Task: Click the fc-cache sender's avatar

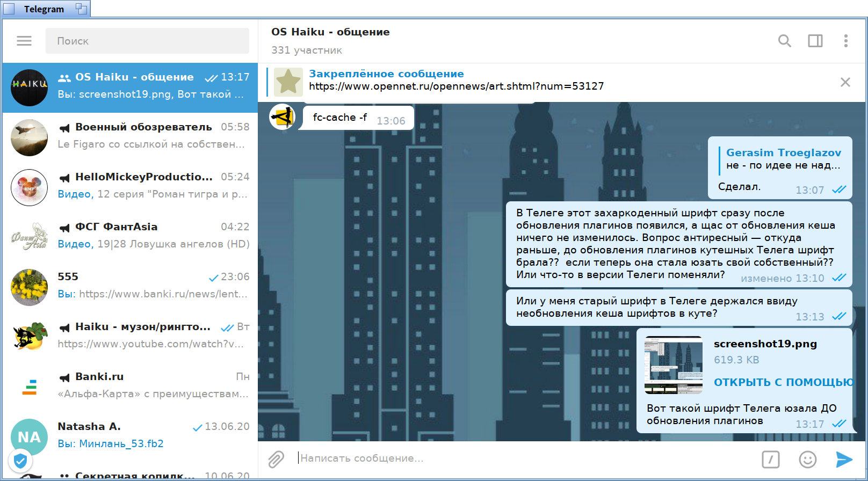Action: [282, 116]
